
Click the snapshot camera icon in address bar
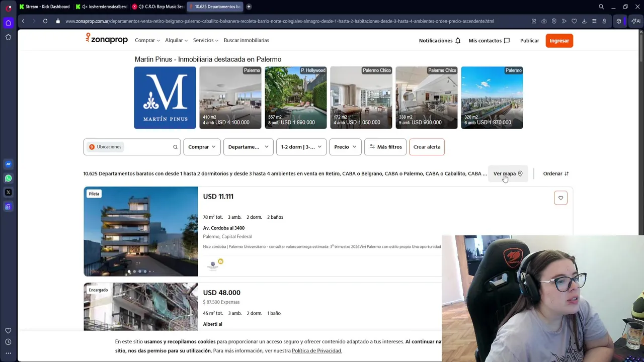544,21
